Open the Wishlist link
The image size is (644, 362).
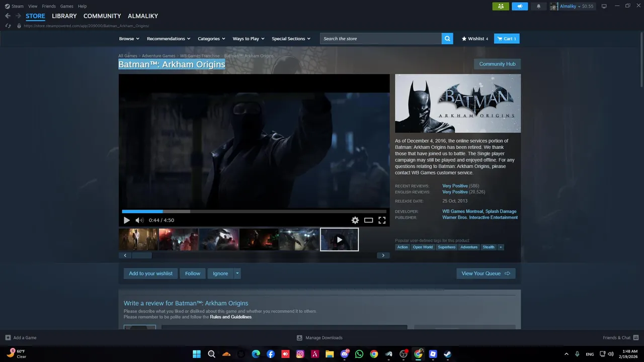pyautogui.click(x=475, y=39)
